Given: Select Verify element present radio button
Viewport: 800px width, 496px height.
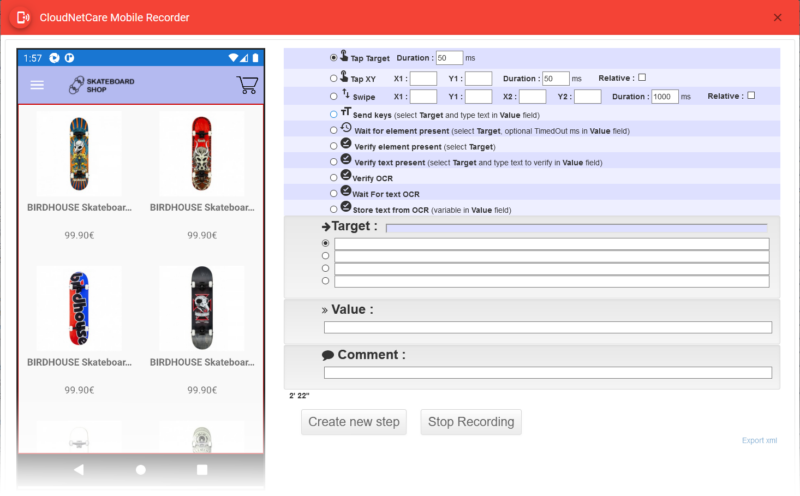Looking at the screenshot, I should [333, 146].
